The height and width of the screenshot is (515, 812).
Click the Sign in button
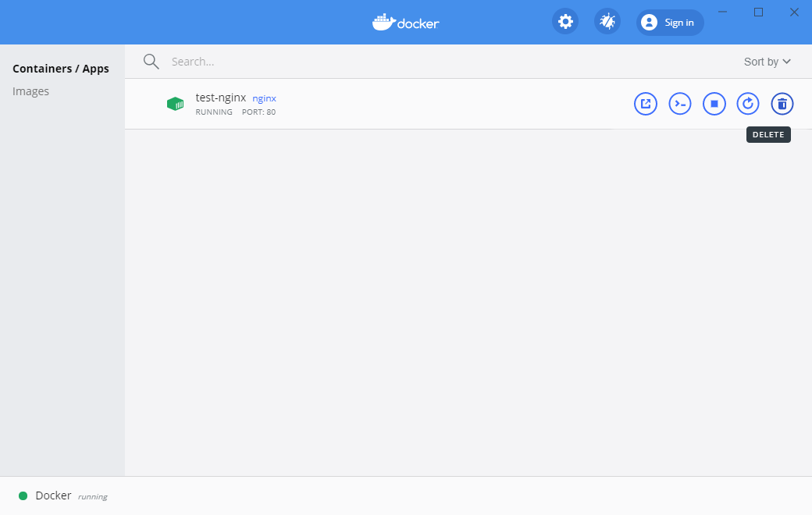(670, 23)
